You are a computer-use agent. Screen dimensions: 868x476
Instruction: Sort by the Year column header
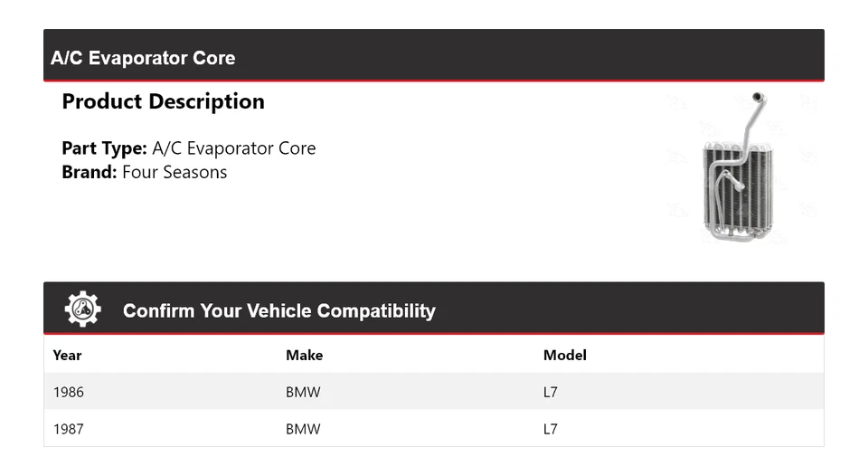(68, 355)
